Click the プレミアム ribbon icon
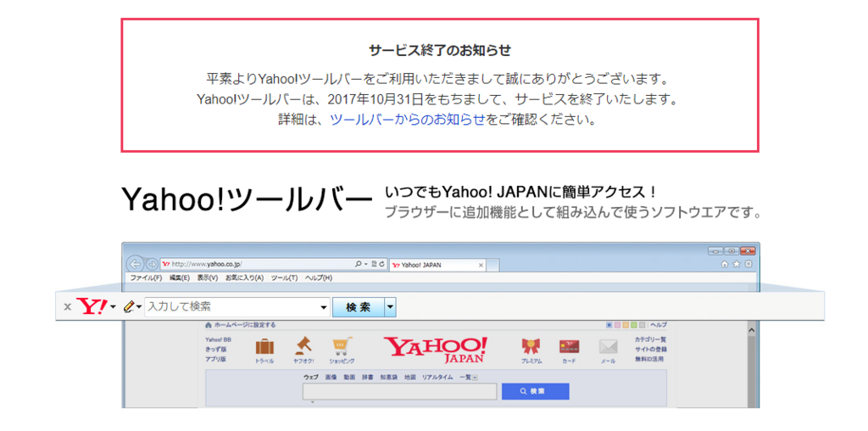Screen dimensions: 868x431 click(x=531, y=347)
